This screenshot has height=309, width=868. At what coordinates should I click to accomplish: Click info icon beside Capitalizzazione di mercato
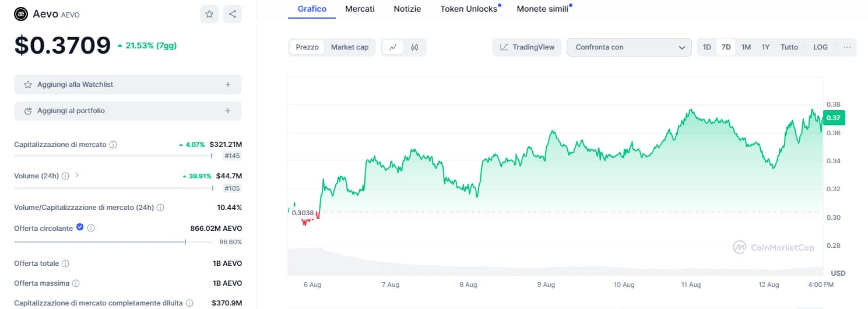coord(113,145)
